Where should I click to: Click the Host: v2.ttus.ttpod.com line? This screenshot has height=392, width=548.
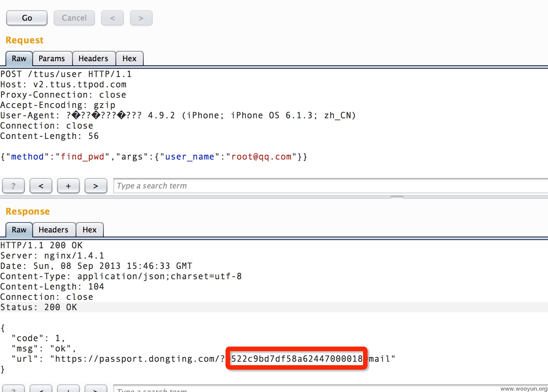click(63, 85)
